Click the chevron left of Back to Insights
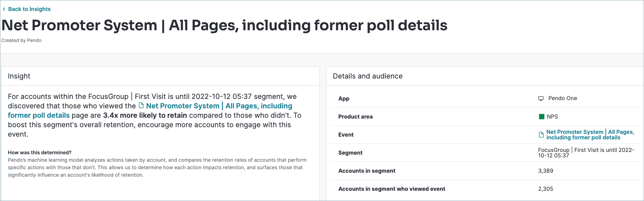 pos(4,9)
